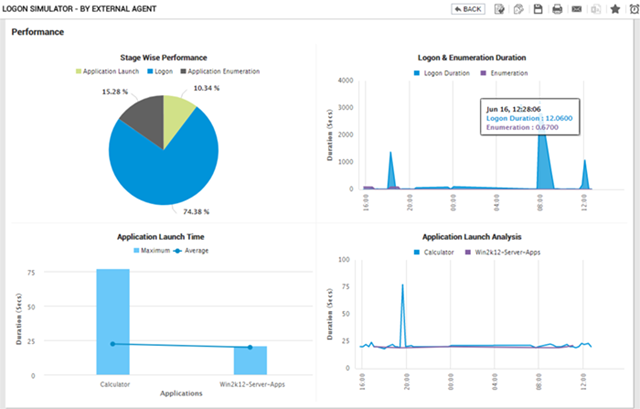640x409 pixels.
Task: Click the 10.34 % pie label
Action: click(x=207, y=88)
